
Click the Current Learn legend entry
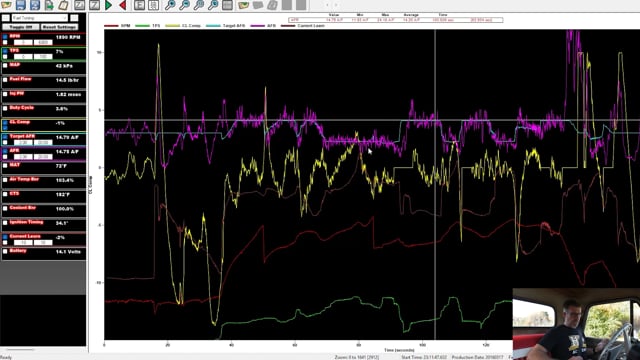303,26
